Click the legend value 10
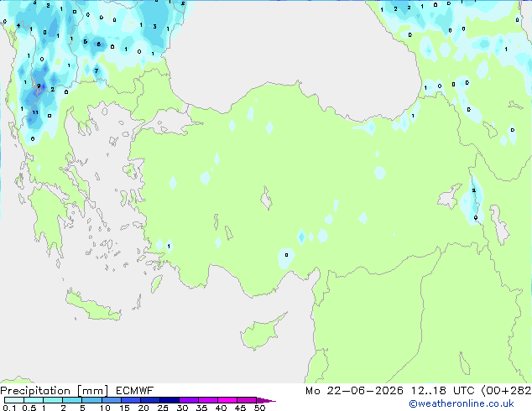The image size is (532, 411). [x=105, y=408]
